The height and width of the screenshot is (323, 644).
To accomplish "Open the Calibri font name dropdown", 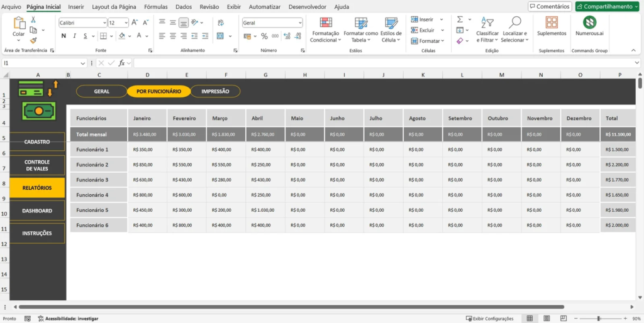I will 104,22.
